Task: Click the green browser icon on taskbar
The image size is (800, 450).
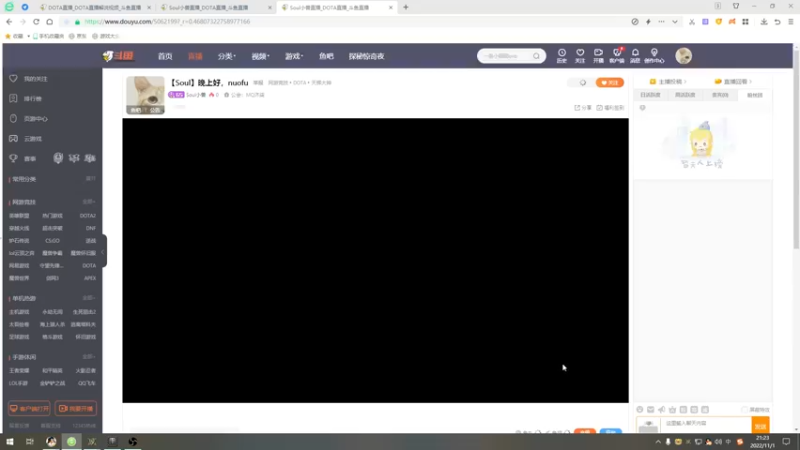Action: pyautogui.click(x=71, y=441)
